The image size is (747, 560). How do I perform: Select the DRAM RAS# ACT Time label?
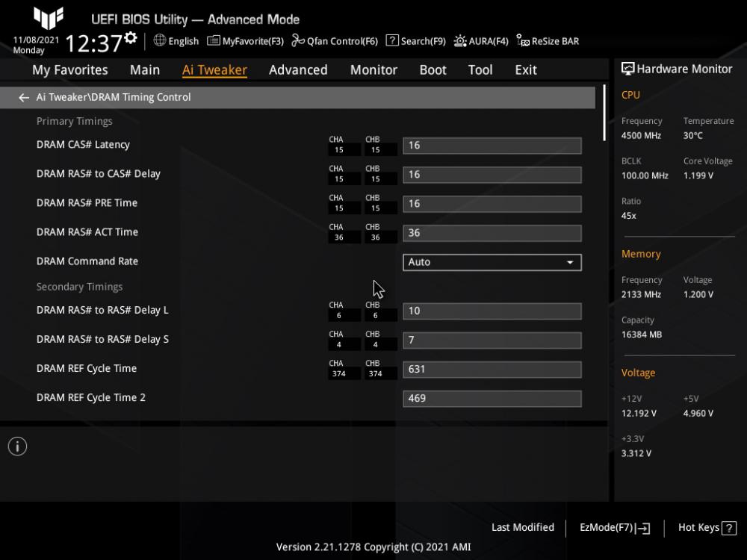click(x=87, y=232)
